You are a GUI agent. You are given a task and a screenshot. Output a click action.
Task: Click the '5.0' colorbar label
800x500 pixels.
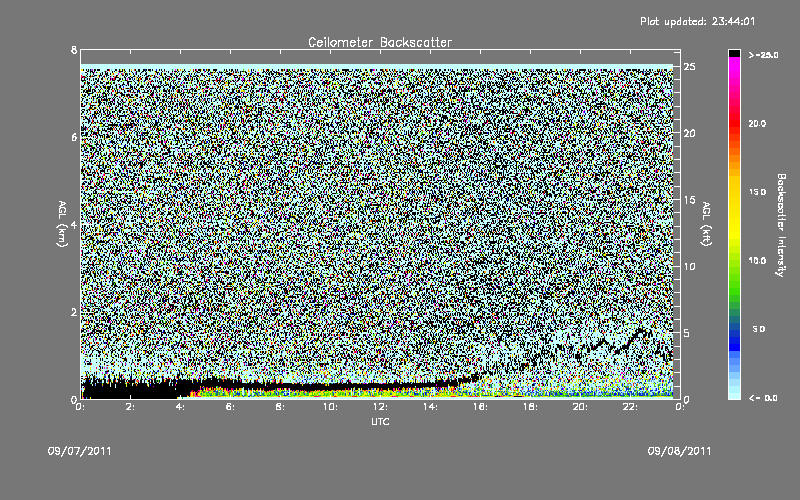758,329
